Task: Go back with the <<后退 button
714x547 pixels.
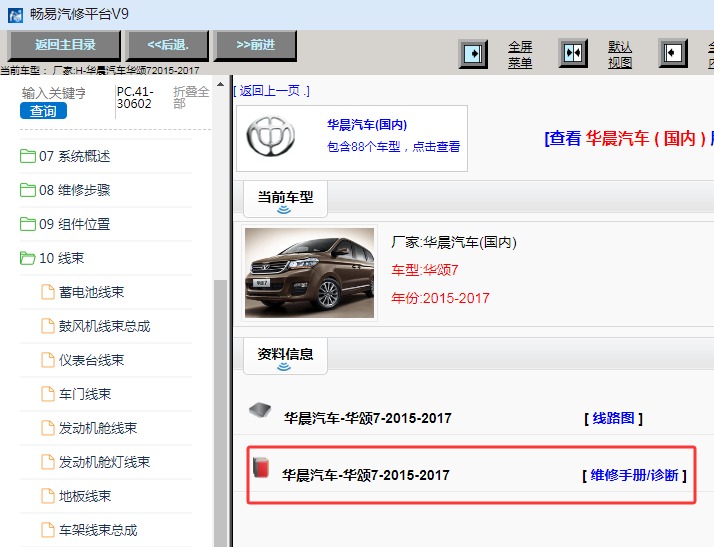Action: [x=167, y=45]
